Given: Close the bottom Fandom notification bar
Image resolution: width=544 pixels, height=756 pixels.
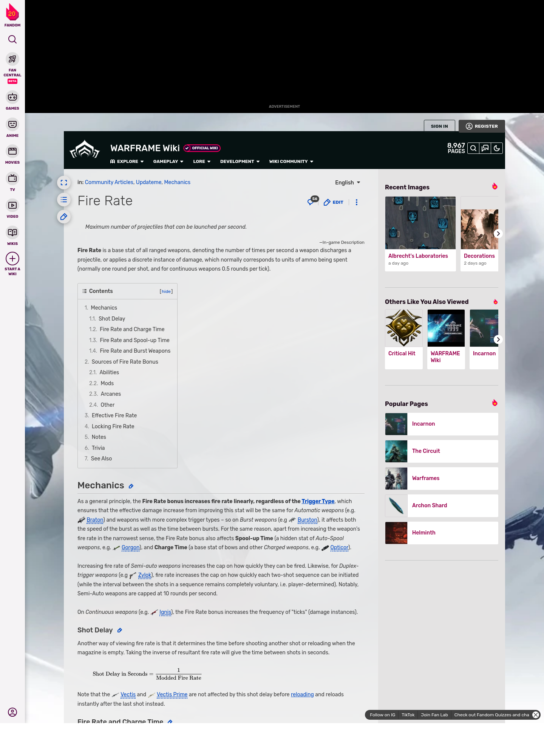Looking at the screenshot, I should point(536,715).
